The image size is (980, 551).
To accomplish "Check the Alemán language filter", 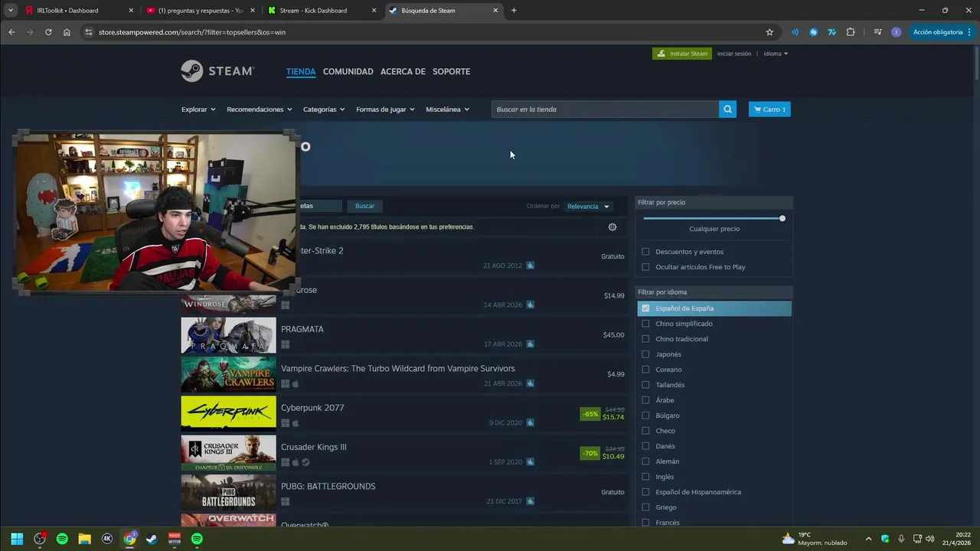I will [x=645, y=461].
